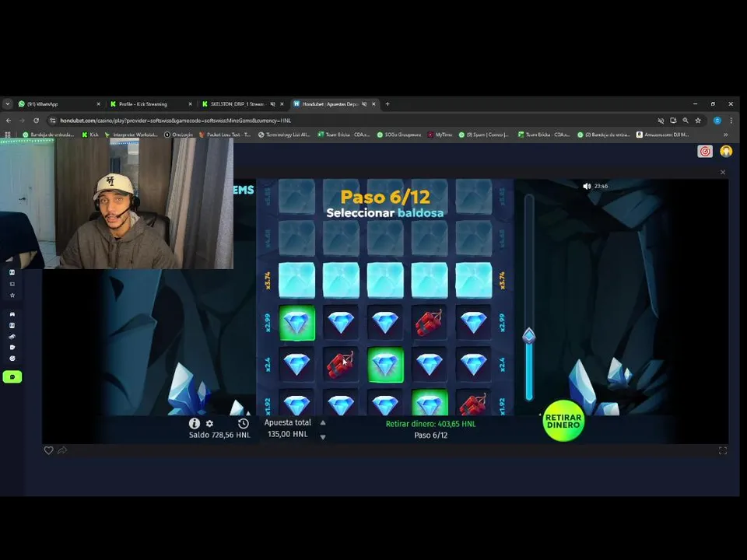Switch to the WhatsApp tab
Screen dimensions: 747x560
click(60, 103)
